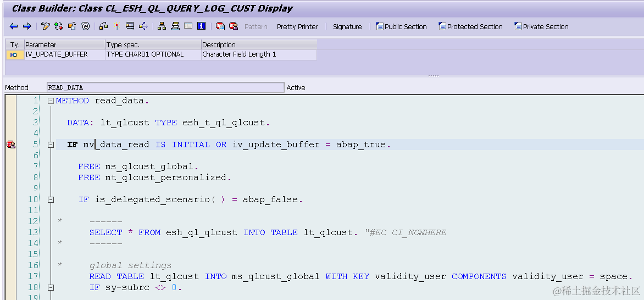Click the splitter grip below parameter table
Viewport: 644px width, 300px height.
coord(434,76)
